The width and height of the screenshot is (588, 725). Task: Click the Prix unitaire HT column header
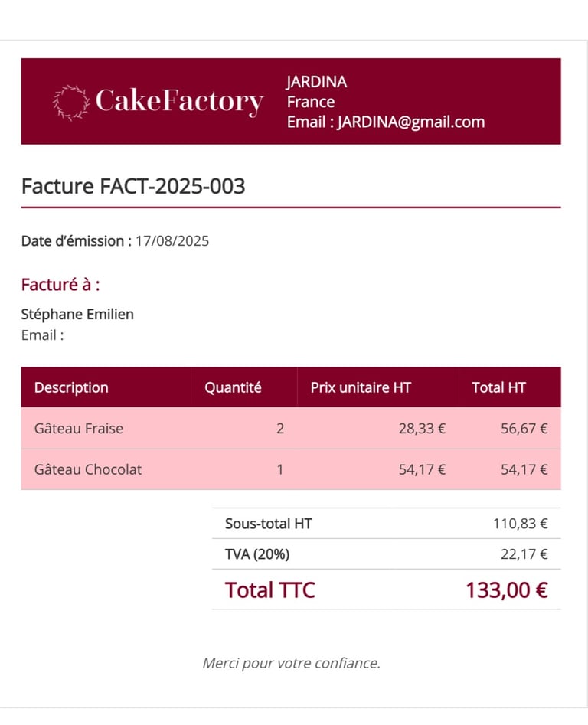point(361,387)
